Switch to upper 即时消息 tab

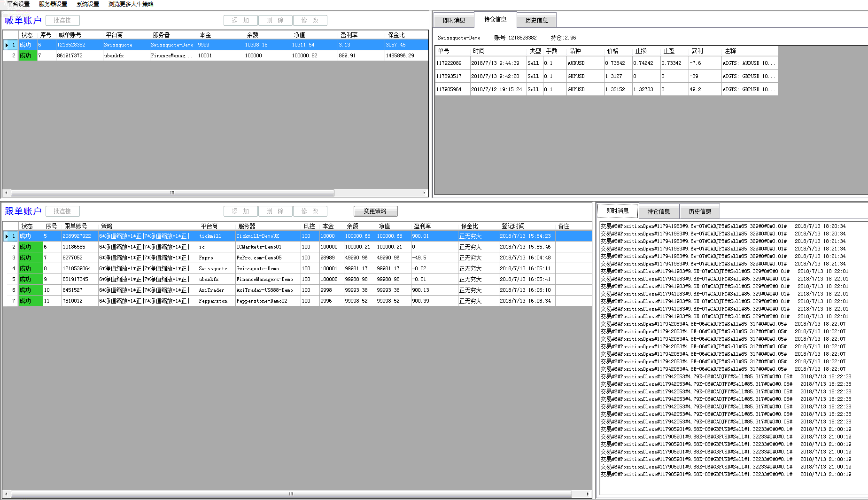point(454,20)
